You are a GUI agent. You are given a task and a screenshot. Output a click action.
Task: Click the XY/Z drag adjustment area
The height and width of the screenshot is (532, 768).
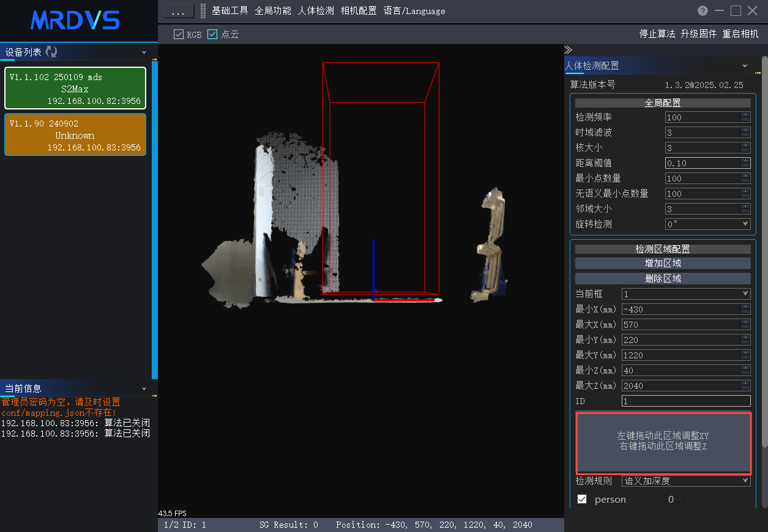663,443
